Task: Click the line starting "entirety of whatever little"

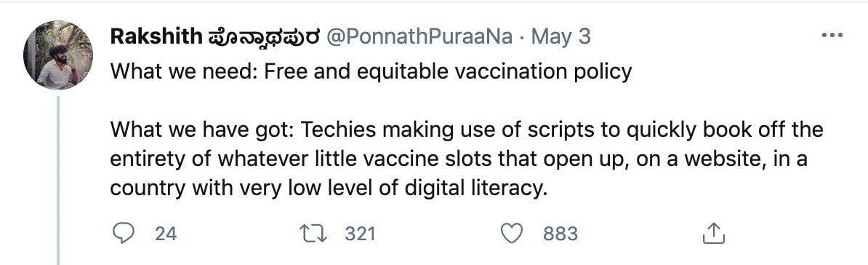Action: 459,159
